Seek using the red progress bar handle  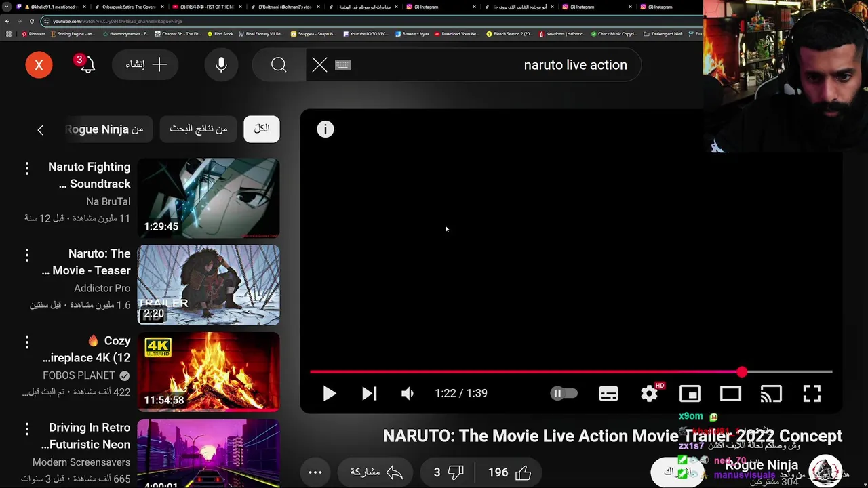coord(742,372)
